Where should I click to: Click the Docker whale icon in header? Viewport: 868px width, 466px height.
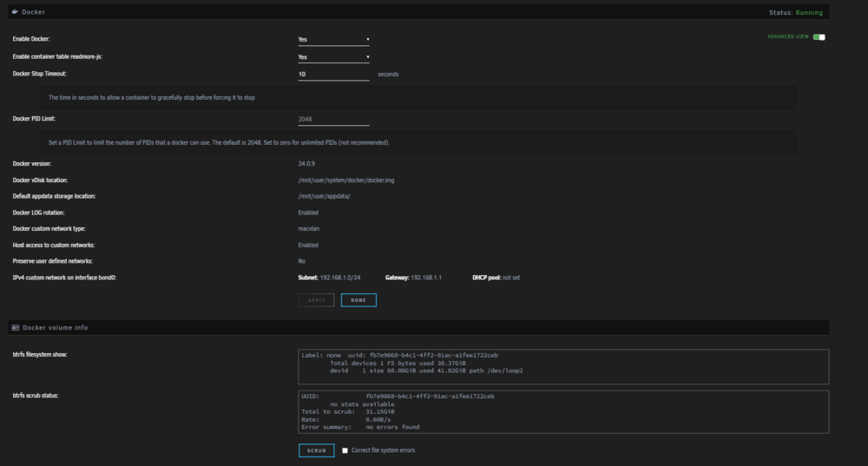click(15, 11)
